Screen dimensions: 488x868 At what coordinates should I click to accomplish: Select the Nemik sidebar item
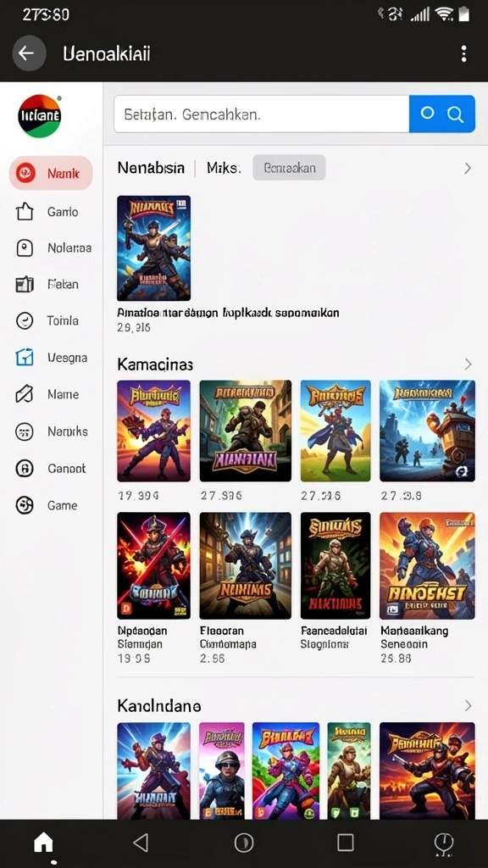[51, 173]
